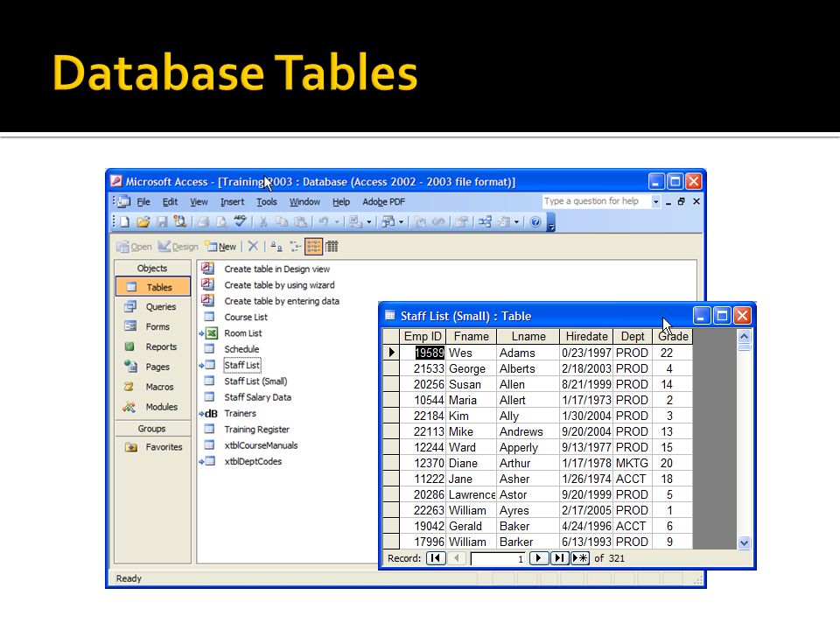The height and width of the screenshot is (630, 840).
Task: Select the Staff Salary Data table
Action: [257, 397]
